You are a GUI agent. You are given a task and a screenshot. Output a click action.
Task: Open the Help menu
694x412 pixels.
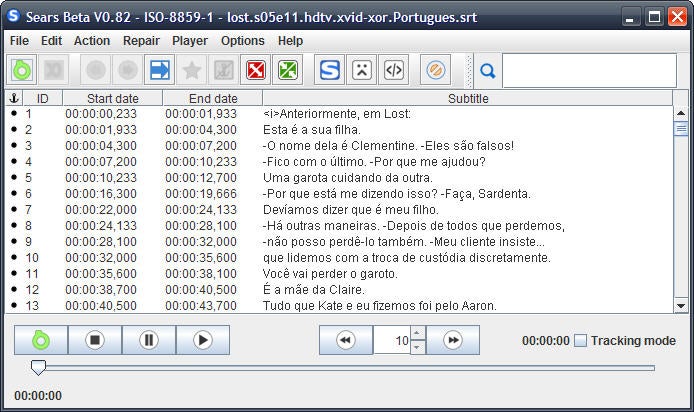tap(290, 41)
